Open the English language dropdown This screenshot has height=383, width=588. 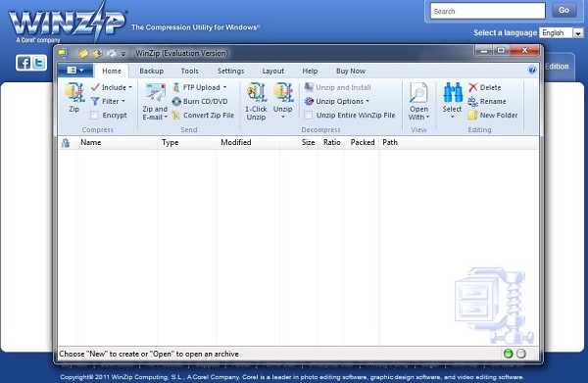[x=561, y=33]
